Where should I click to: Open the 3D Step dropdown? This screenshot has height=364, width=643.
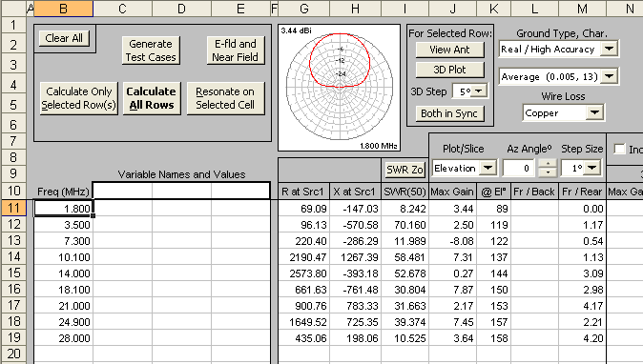479,91
